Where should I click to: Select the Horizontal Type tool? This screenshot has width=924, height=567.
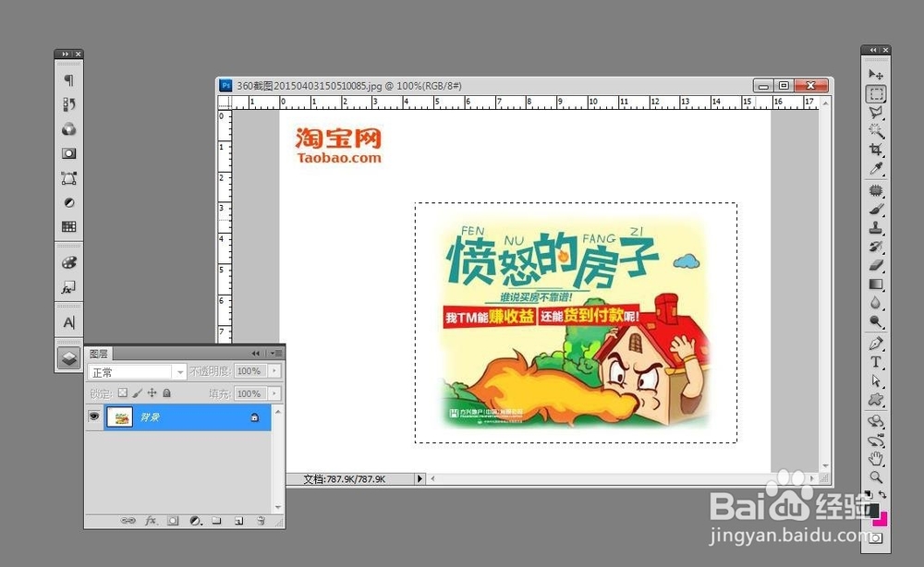point(876,361)
